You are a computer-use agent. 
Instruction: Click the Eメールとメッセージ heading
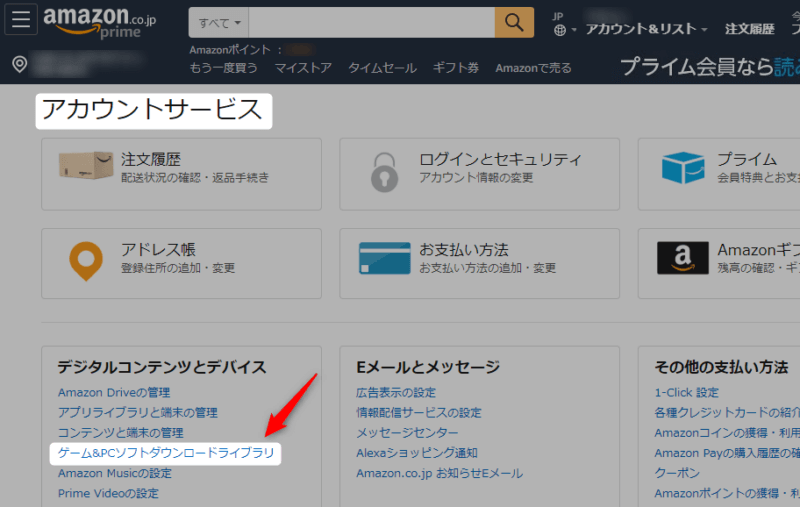[x=428, y=367]
